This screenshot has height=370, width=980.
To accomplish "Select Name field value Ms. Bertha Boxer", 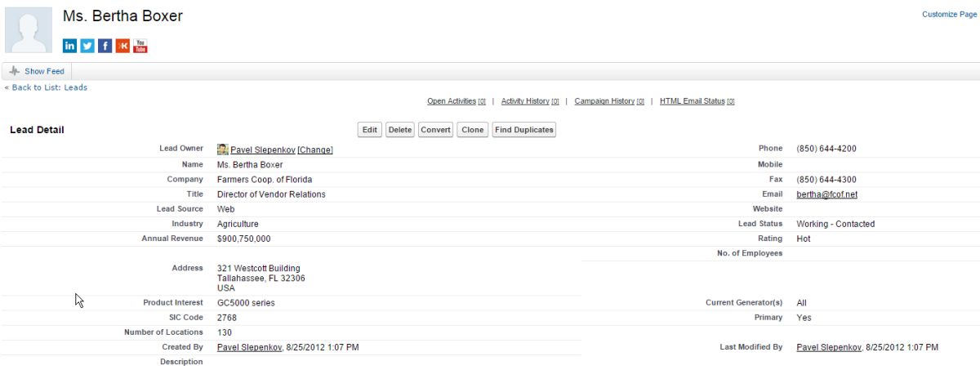I will pos(250,165).
